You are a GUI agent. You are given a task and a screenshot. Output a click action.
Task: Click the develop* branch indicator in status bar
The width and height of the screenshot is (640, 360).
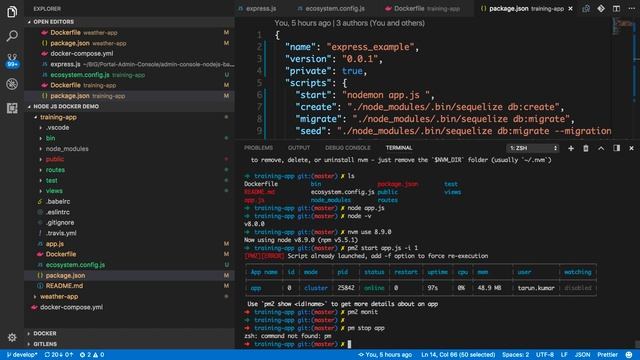coord(22,355)
